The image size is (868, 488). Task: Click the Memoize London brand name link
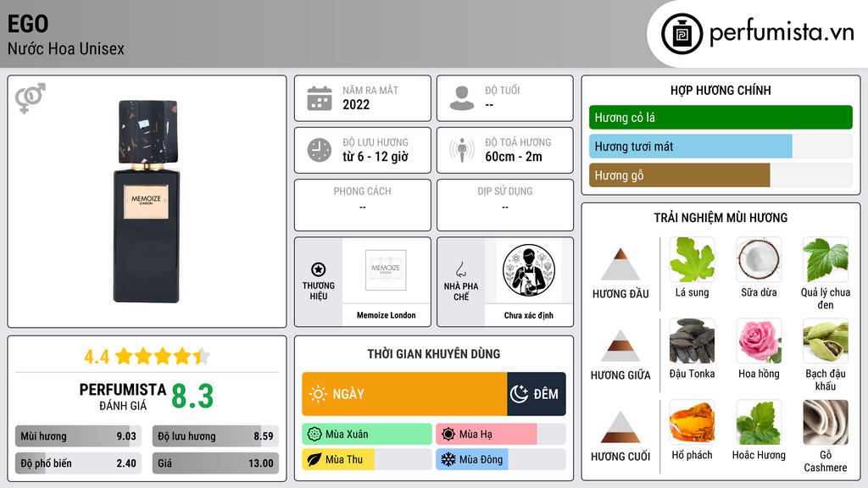[x=386, y=315]
